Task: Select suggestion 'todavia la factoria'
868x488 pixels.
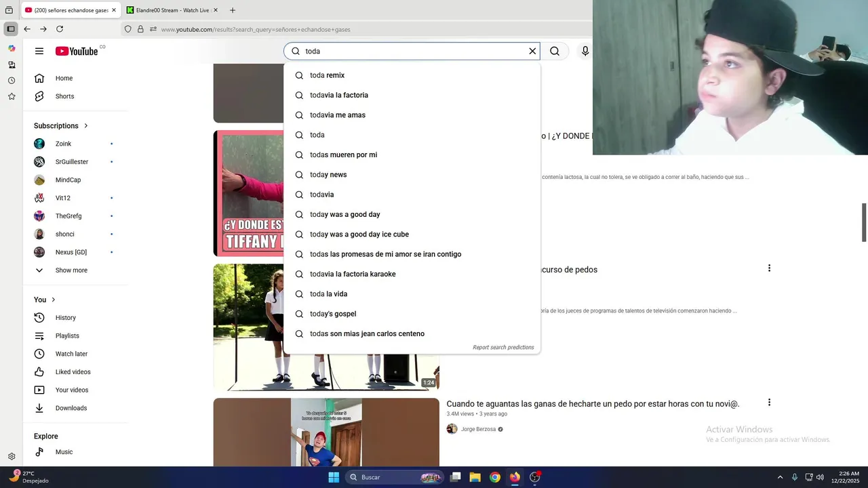Action: (x=412, y=95)
